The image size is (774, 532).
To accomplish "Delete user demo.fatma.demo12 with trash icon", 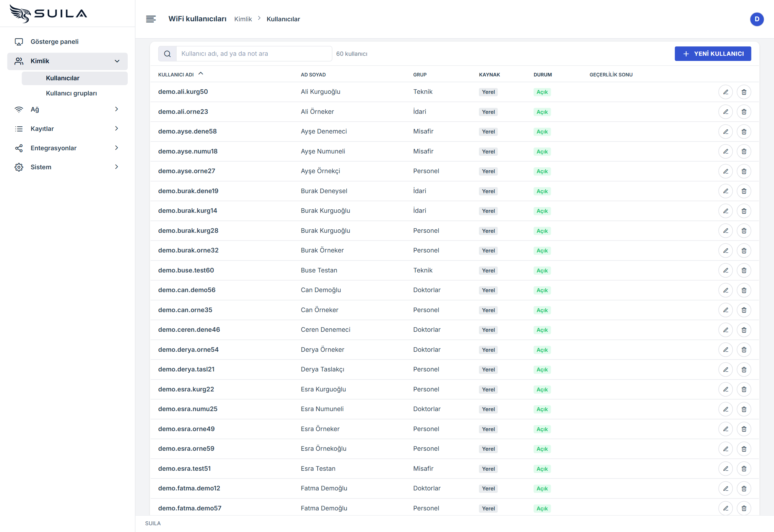I will click(x=744, y=488).
